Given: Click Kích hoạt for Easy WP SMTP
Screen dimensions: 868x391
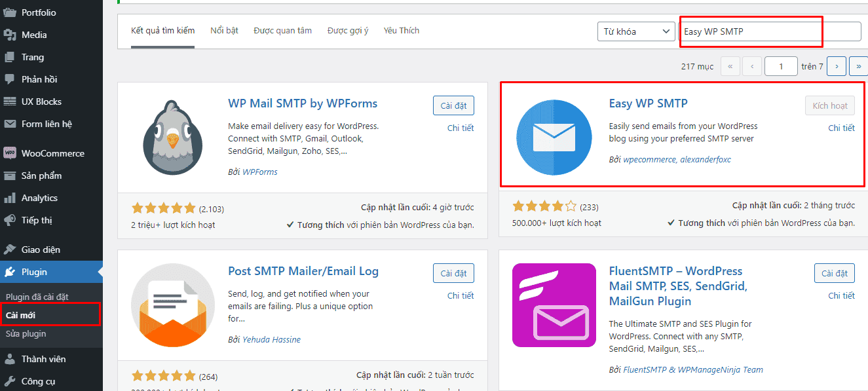Looking at the screenshot, I should (x=830, y=105).
